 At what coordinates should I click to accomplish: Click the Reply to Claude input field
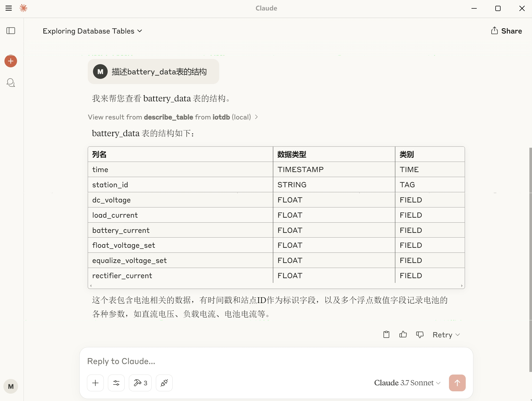tap(236, 361)
